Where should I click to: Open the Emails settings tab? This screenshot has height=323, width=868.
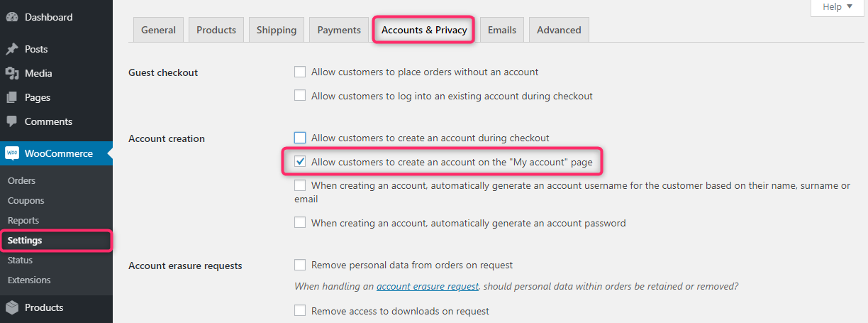(502, 30)
